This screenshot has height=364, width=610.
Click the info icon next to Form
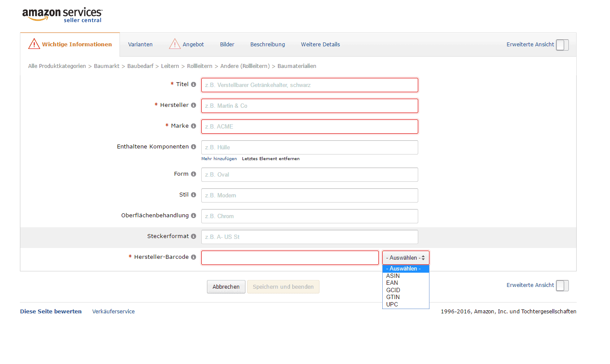[194, 174]
